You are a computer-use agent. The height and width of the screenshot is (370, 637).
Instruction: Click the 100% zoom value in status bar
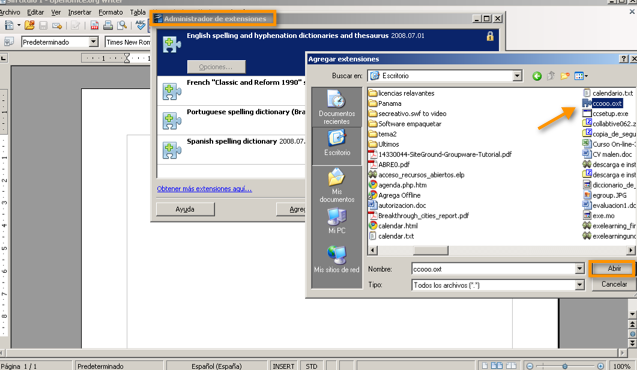point(622,366)
